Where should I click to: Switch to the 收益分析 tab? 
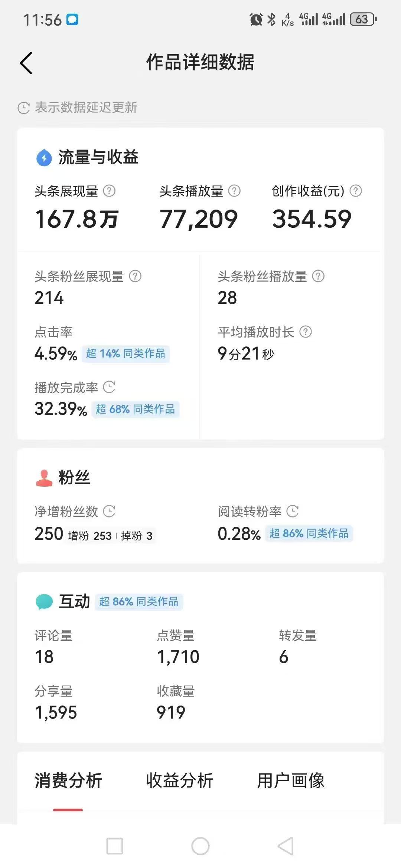point(180,780)
